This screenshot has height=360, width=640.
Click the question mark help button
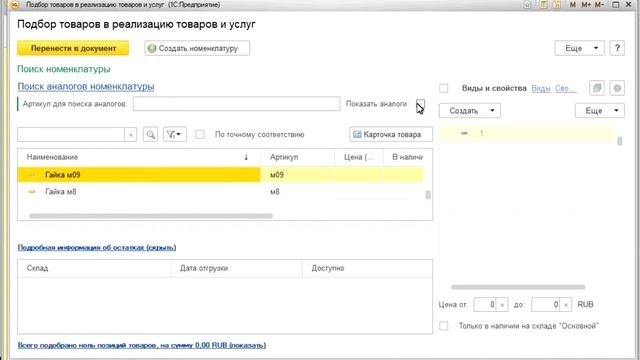coord(617,48)
